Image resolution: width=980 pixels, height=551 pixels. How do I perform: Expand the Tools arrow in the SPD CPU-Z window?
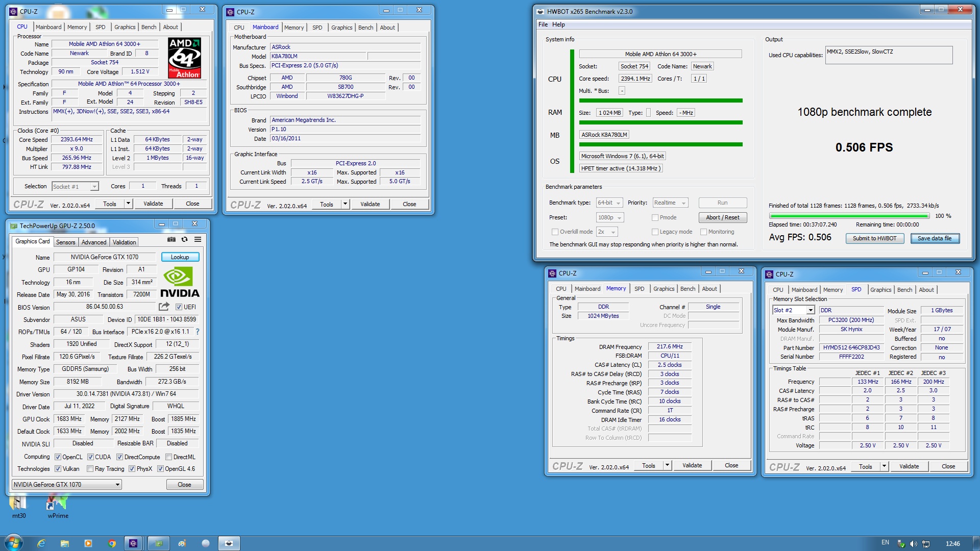[x=884, y=466]
